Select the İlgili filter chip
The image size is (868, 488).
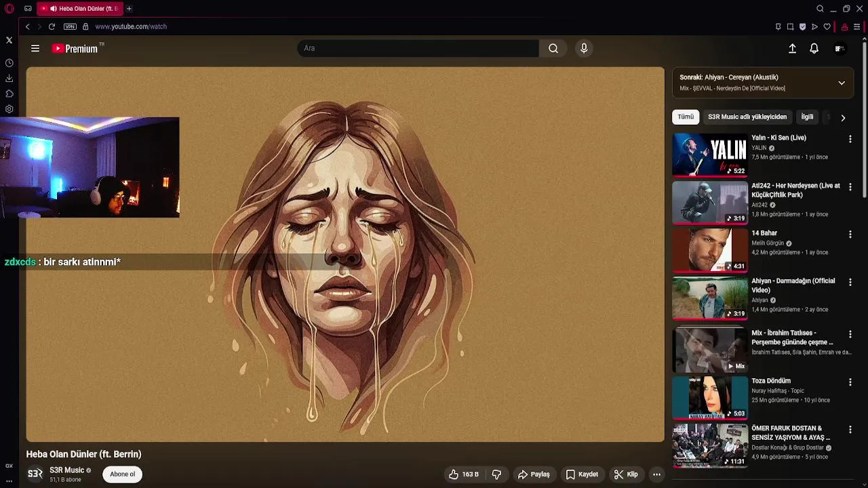807,117
